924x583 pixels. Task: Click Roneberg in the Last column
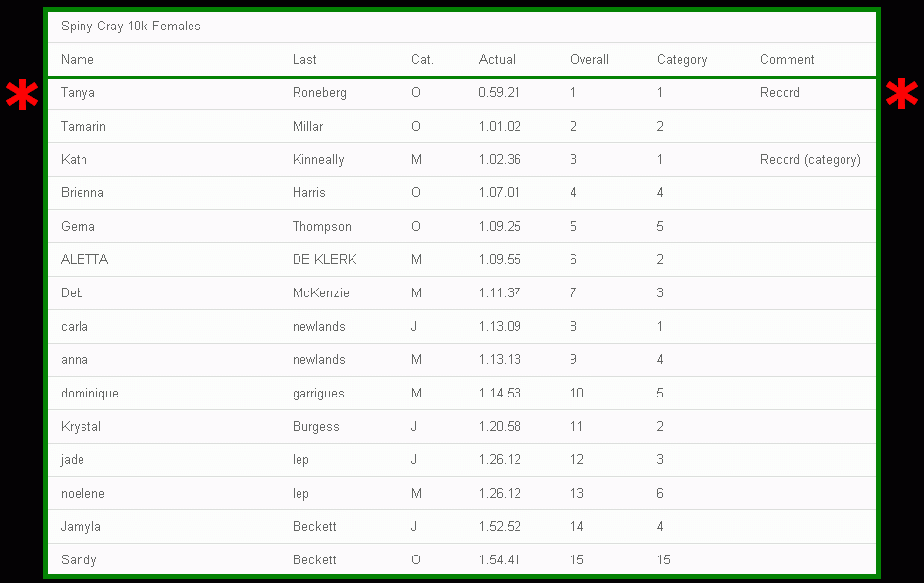point(319,93)
